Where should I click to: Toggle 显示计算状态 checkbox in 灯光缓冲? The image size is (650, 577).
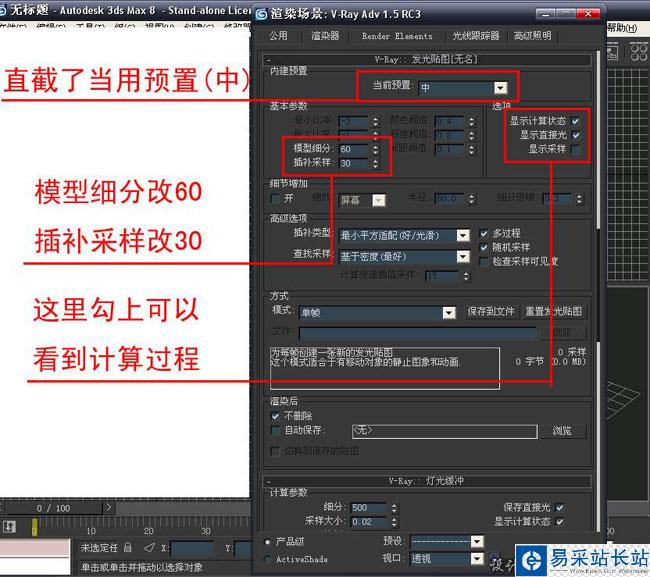pos(559,521)
